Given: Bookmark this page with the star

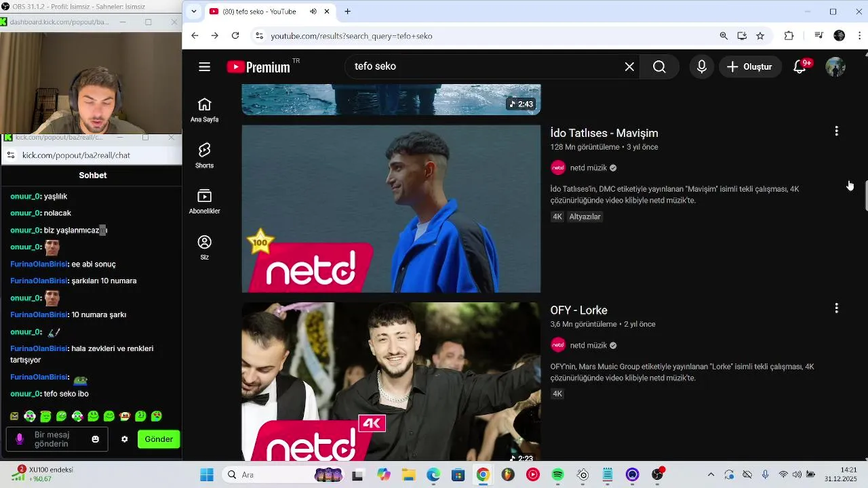Looking at the screenshot, I should 760,35.
